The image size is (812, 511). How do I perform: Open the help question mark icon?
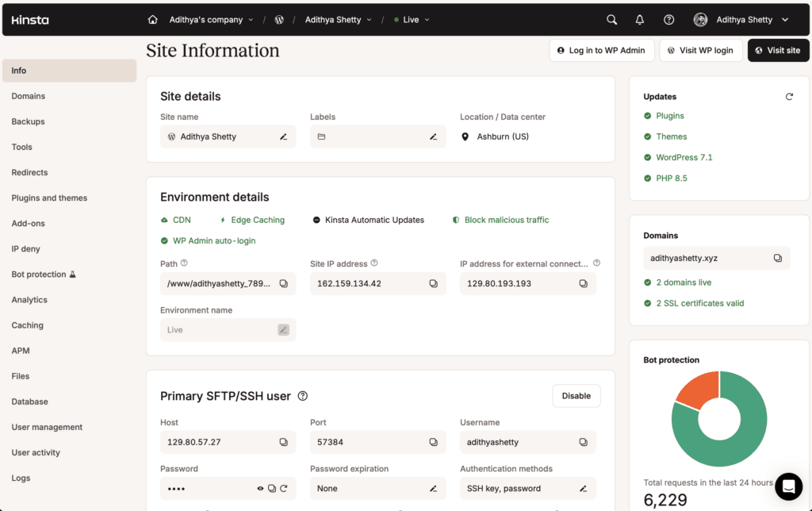pyautogui.click(x=668, y=20)
